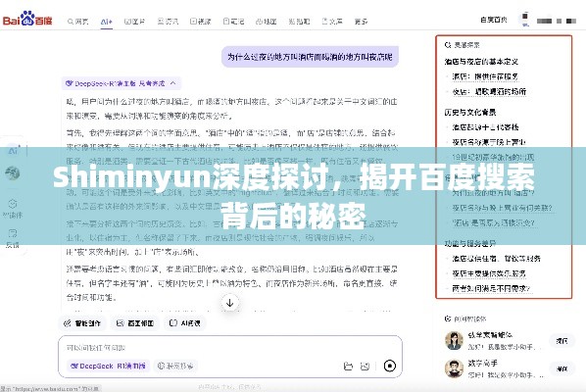Open link 夜店：唱歌喝酒的场所
Viewport: 586px width, 392px height.
[x=489, y=91]
